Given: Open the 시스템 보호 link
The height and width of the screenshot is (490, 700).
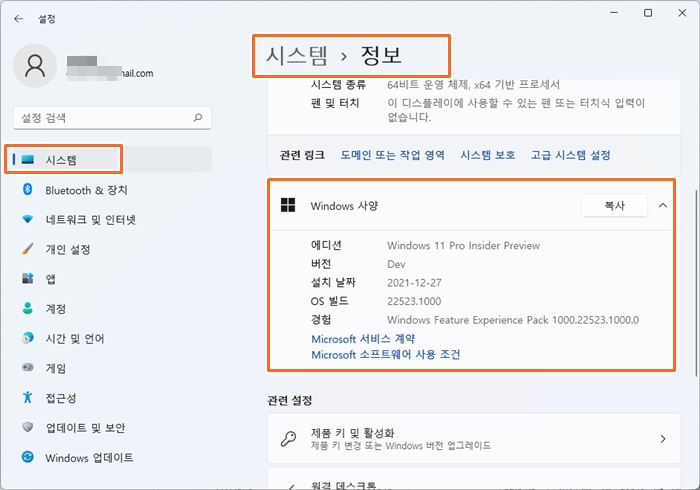Looking at the screenshot, I should [x=488, y=155].
